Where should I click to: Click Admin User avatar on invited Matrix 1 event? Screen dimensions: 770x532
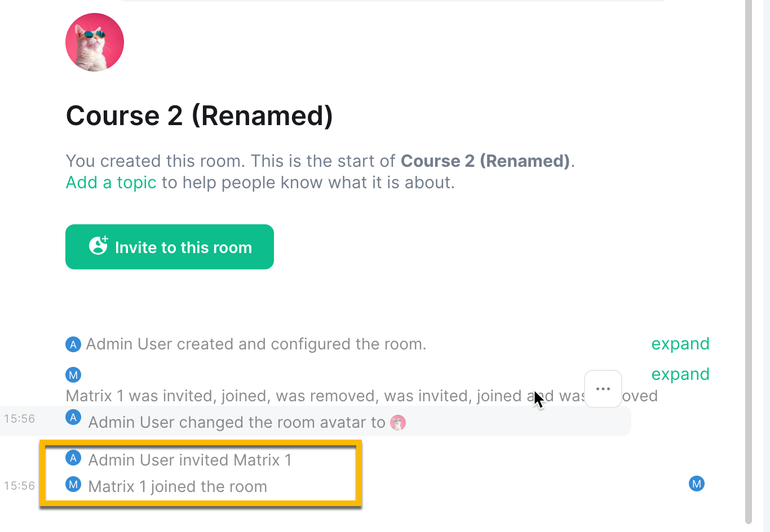(x=73, y=458)
